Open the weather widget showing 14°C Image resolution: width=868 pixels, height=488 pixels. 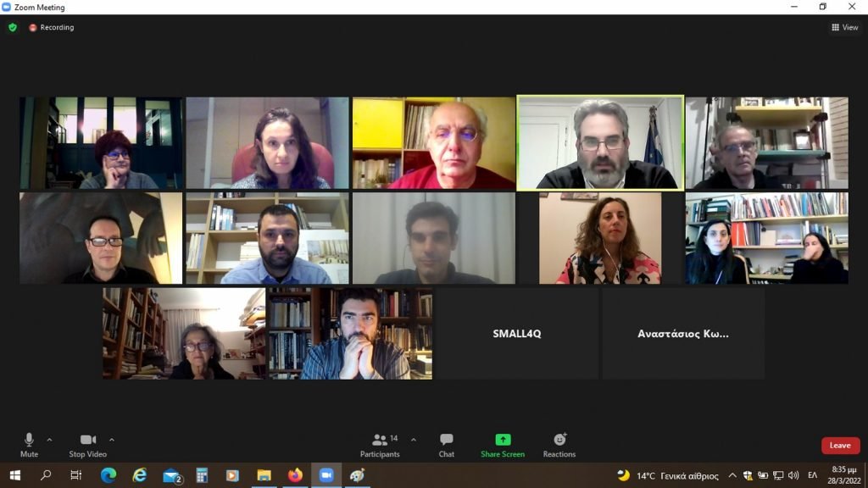[x=668, y=475]
